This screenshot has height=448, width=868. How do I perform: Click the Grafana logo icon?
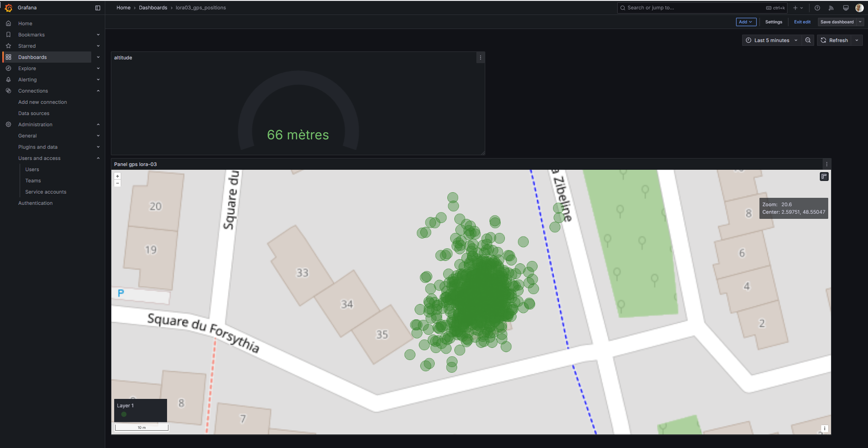tap(8, 8)
